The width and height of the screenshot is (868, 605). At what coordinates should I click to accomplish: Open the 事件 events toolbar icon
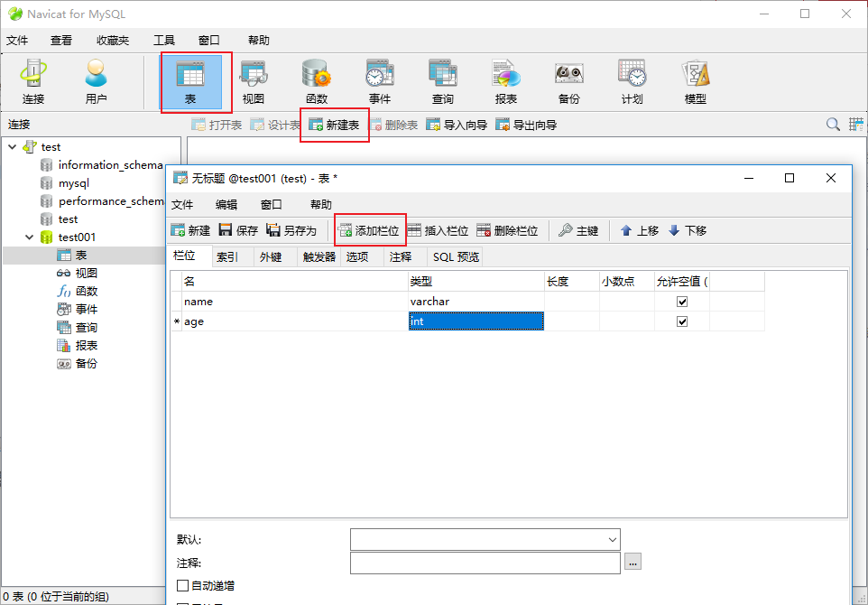[x=380, y=82]
